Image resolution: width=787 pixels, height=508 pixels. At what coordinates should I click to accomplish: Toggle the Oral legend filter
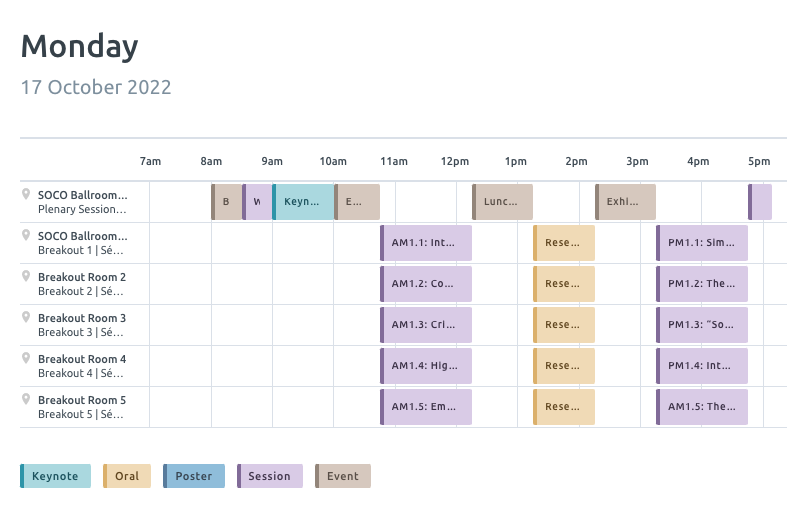127,476
